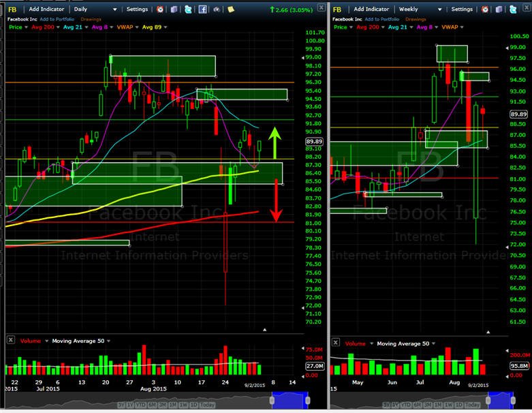
Task: Expand Avg 21 options in Daily chart
Action: coord(87,27)
